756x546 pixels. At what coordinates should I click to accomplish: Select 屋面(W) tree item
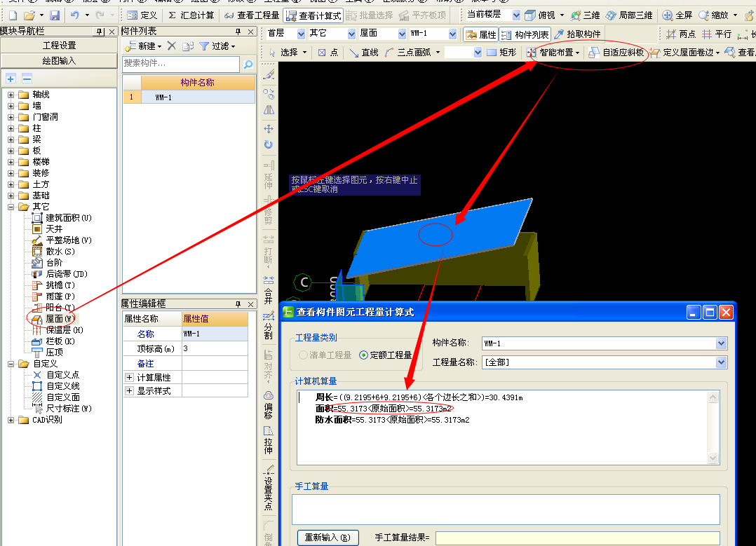53,319
